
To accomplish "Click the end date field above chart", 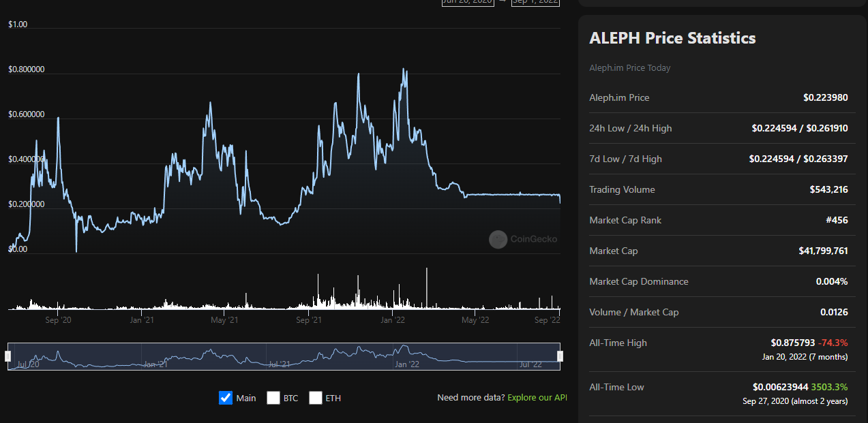I will 535,2.
